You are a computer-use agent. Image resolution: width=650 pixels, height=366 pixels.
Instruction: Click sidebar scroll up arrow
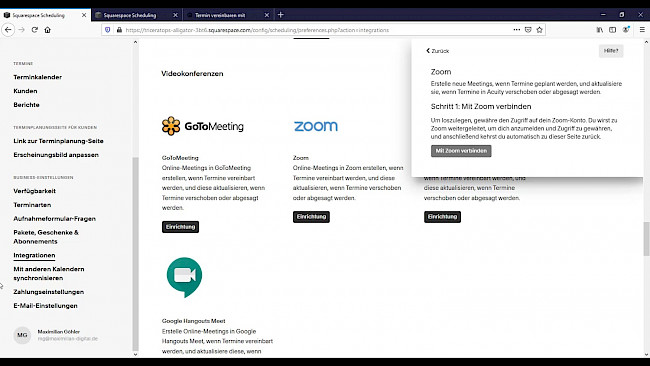pyautogui.click(x=135, y=42)
